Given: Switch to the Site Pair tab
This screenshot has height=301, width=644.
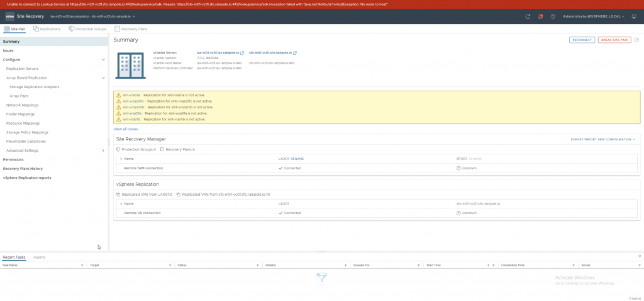Looking at the screenshot, I should (x=14, y=29).
